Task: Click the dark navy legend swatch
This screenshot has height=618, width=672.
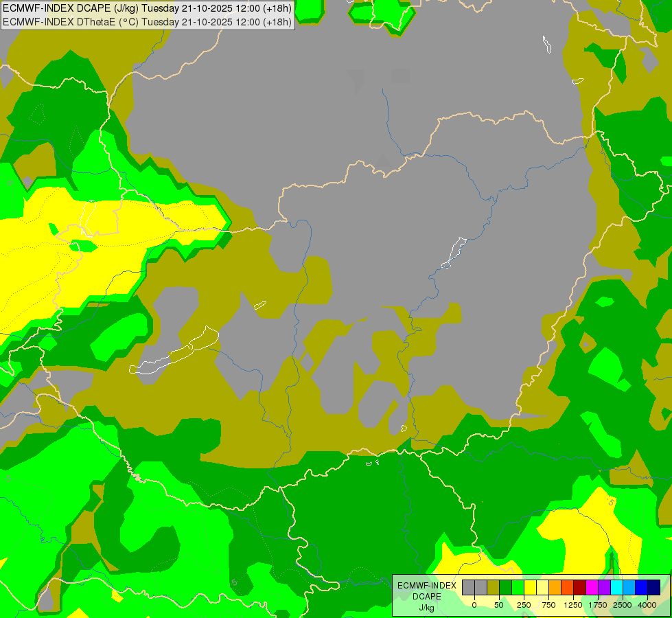Action: tap(653, 587)
